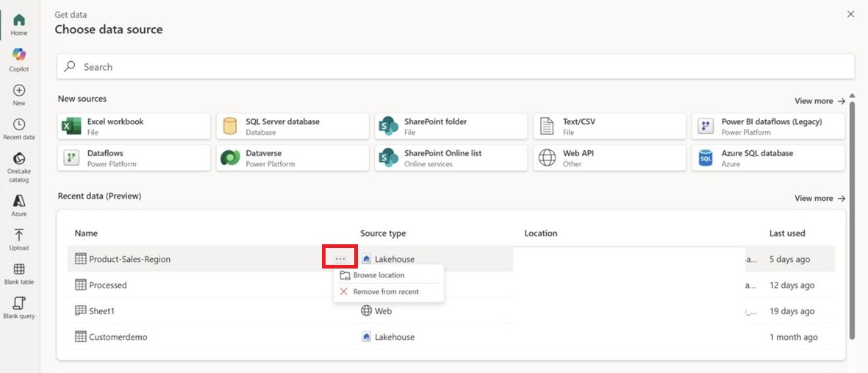
Task: Select the SharePoint folder icon
Action: 389,127
